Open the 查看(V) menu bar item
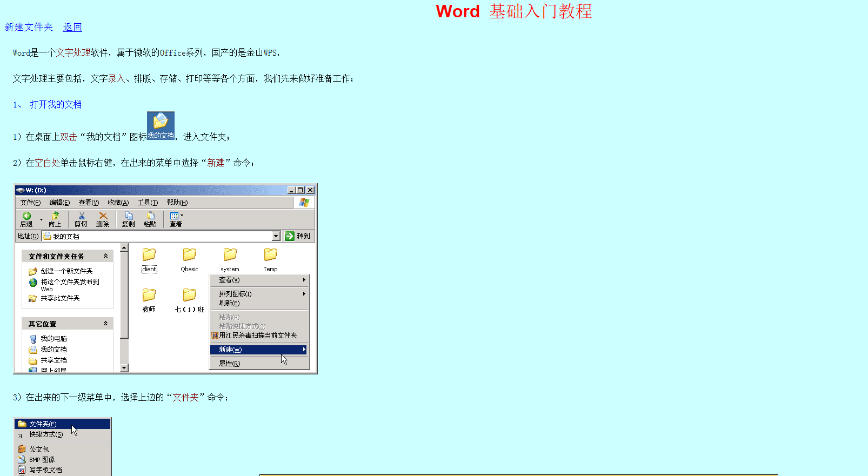 click(89, 203)
